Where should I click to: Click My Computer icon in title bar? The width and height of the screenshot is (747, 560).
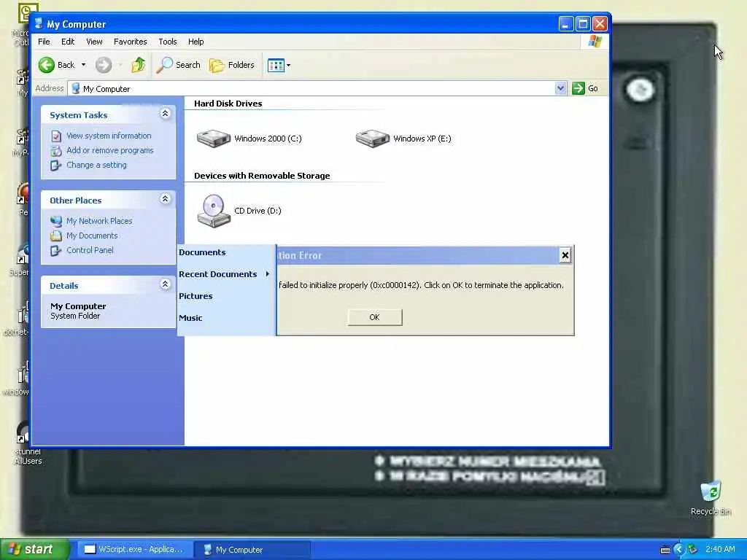pyautogui.click(x=39, y=23)
